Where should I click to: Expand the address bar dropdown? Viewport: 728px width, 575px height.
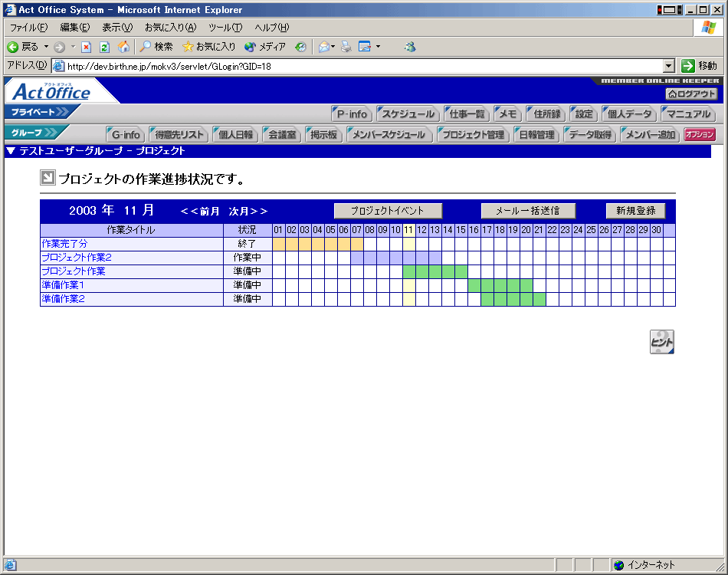coord(668,66)
